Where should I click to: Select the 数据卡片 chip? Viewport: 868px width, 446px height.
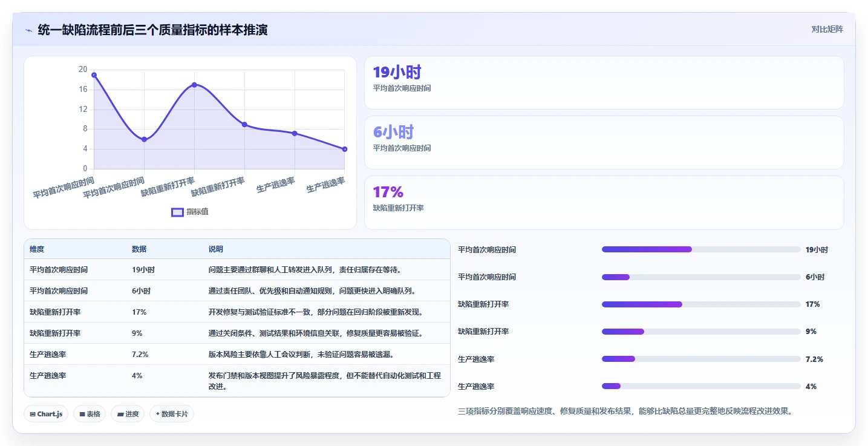click(x=172, y=414)
